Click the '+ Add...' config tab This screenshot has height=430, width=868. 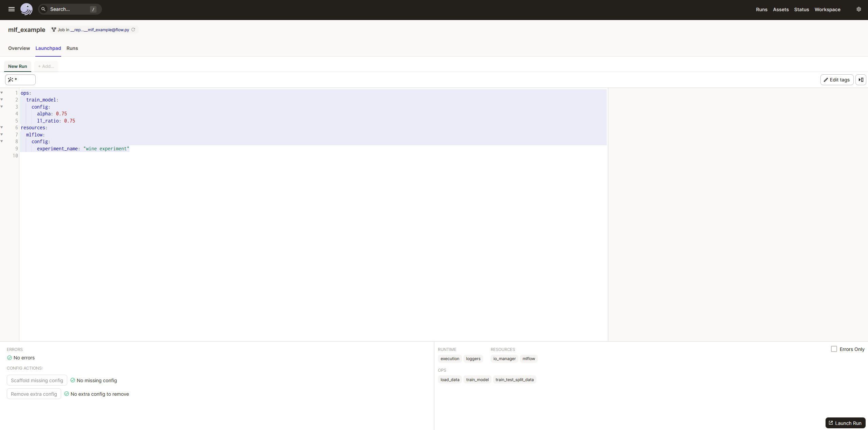(x=46, y=66)
